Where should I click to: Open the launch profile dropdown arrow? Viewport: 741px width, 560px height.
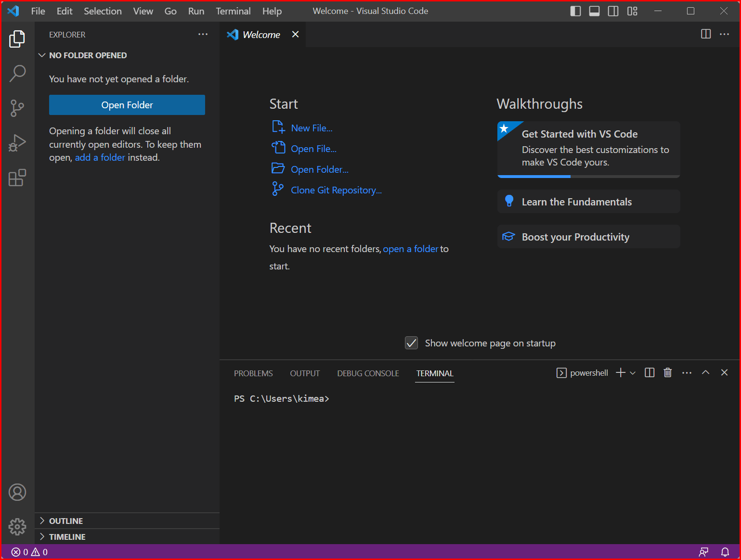633,373
